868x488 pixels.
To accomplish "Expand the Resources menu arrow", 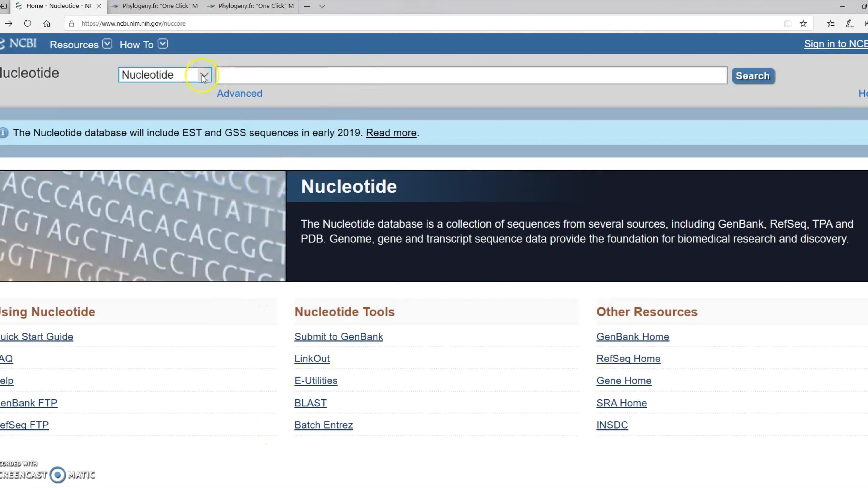I will [107, 44].
